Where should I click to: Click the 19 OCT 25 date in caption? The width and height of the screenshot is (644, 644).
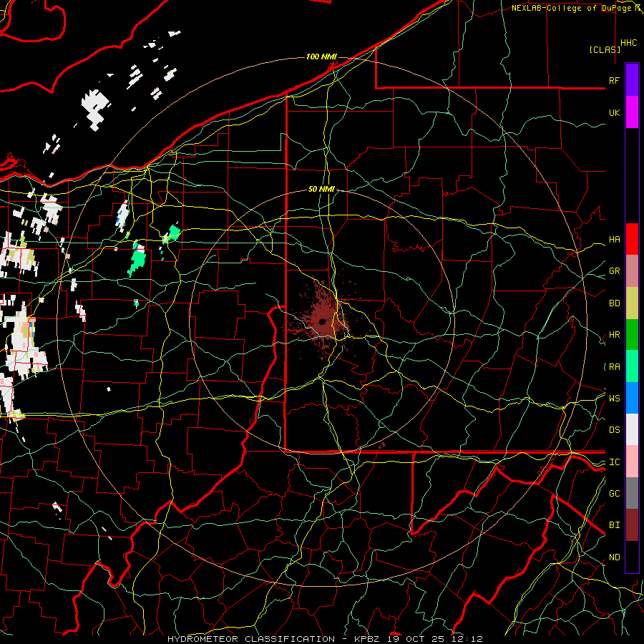coord(416,639)
